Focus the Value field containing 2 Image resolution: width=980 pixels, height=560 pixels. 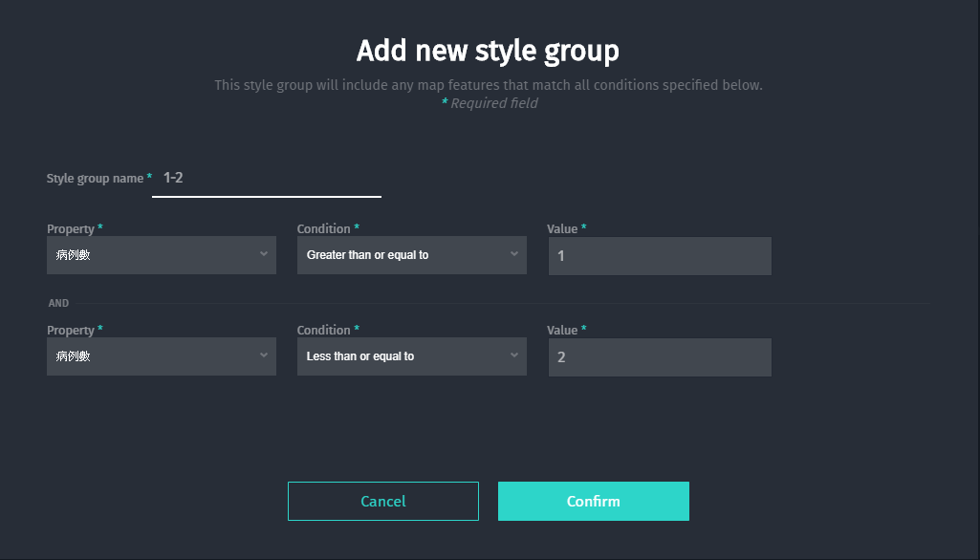coord(660,357)
